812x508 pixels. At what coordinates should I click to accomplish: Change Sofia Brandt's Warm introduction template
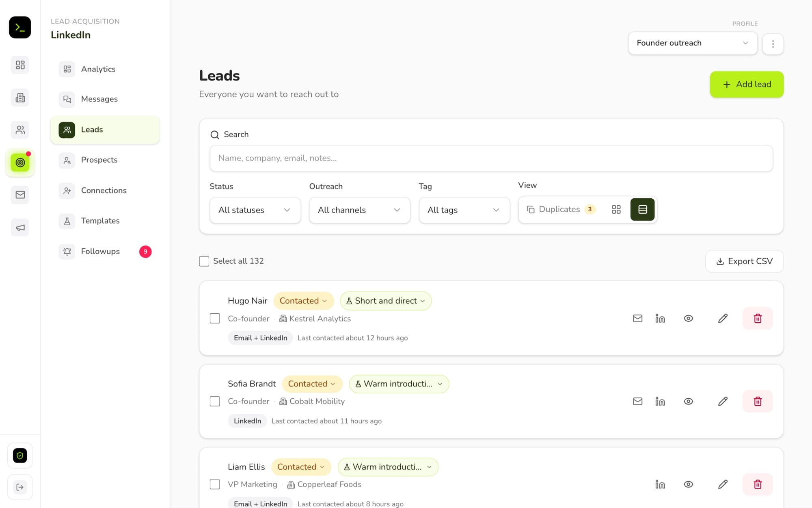399,384
